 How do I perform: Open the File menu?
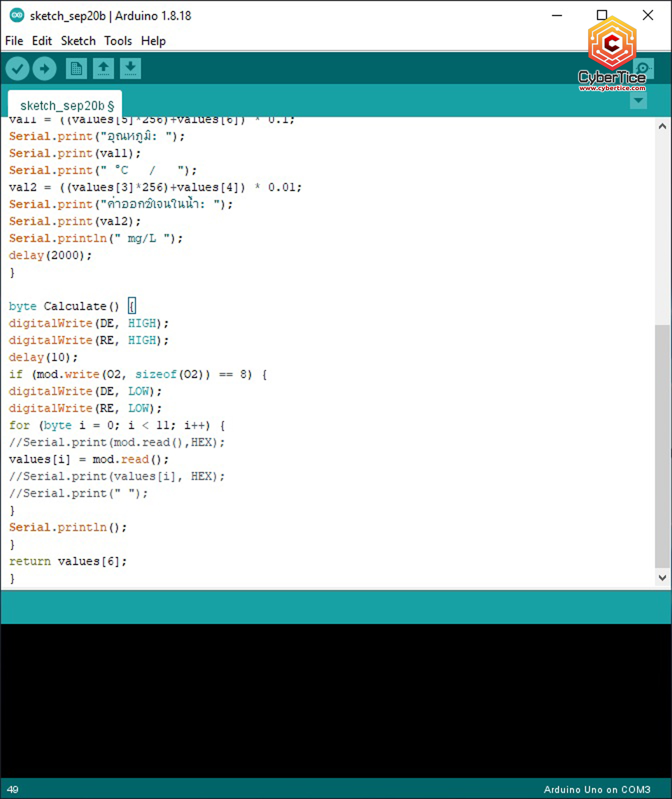[14, 41]
